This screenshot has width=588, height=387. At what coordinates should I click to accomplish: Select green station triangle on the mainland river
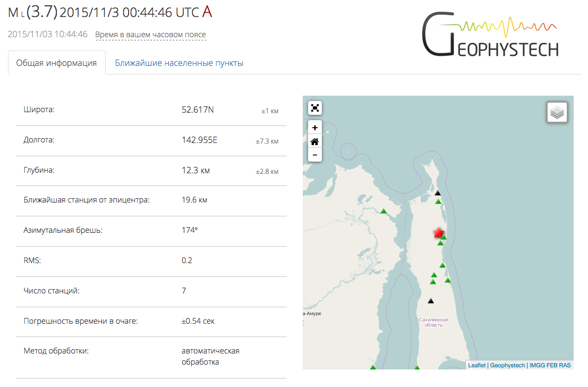383,211
